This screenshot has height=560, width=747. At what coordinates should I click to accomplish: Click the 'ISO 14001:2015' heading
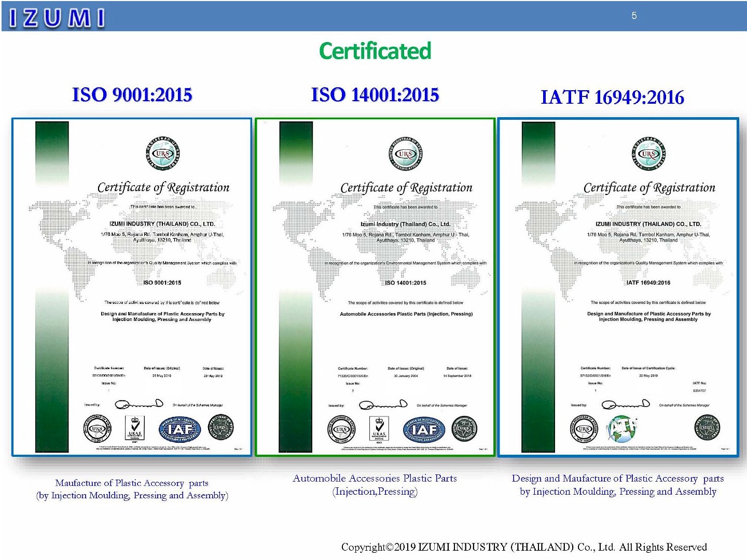[375, 95]
